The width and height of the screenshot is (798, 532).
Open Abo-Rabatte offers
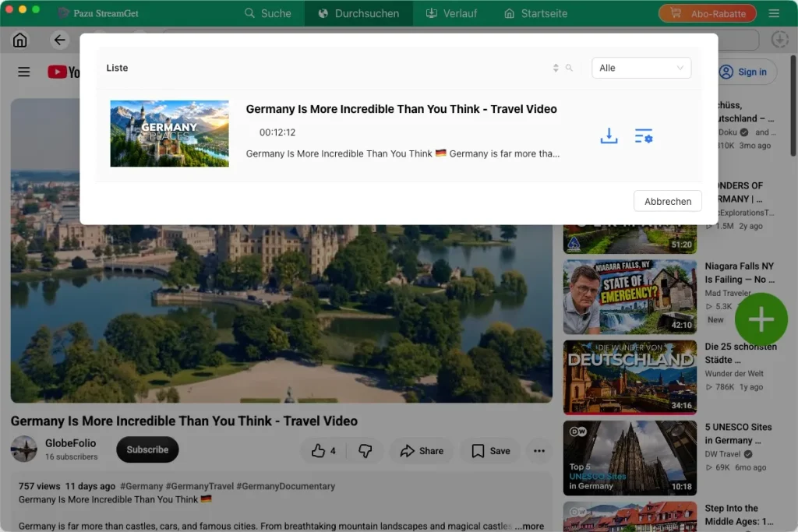tap(708, 14)
